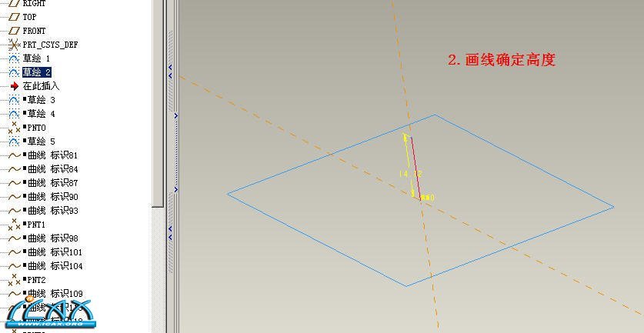Select 曲线 标识109 in the tree
644x333 pixels.
tap(55, 294)
